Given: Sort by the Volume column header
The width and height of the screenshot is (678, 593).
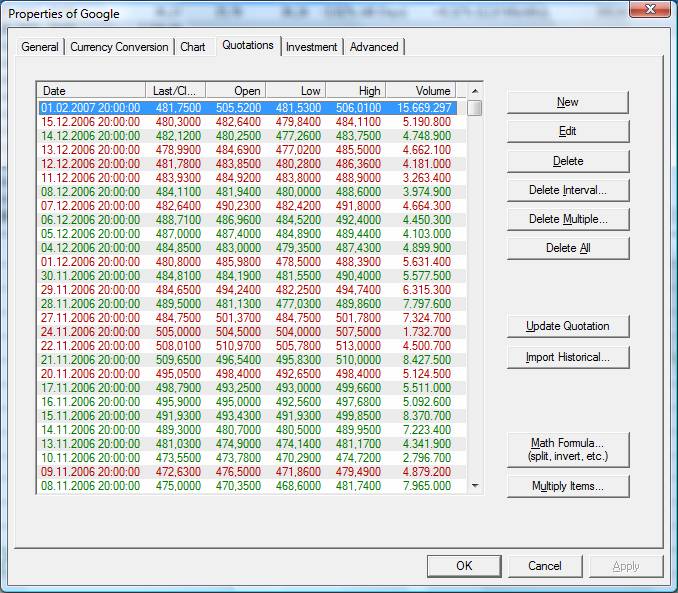Looking at the screenshot, I should [421, 90].
